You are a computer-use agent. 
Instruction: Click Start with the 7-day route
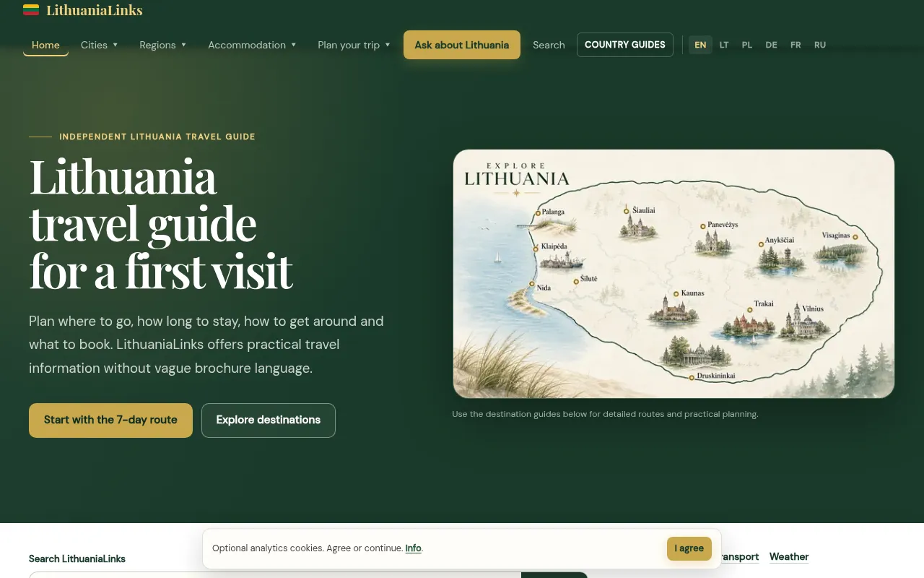[x=110, y=420]
